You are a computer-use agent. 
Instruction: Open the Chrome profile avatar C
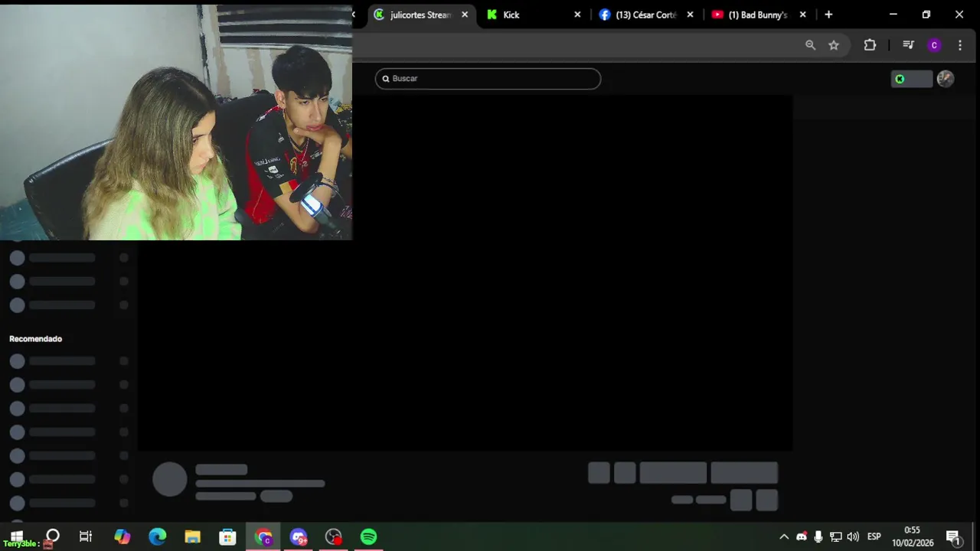pyautogui.click(x=934, y=45)
